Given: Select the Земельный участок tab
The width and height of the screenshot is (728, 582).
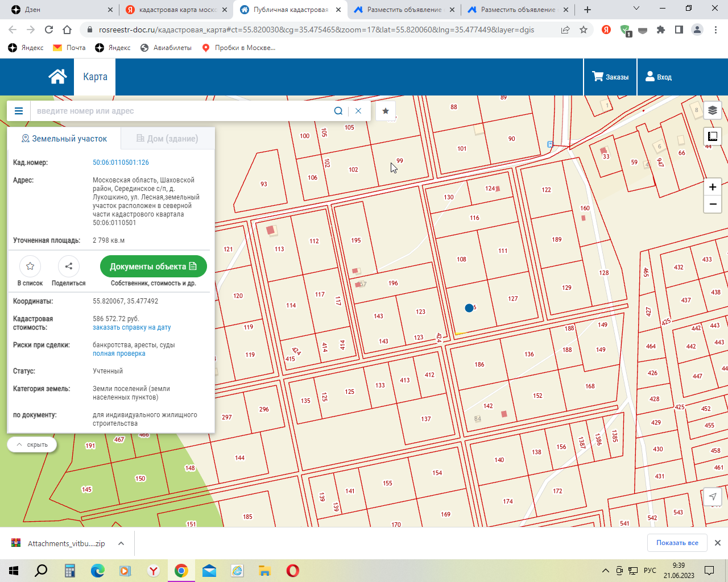Looking at the screenshot, I should click(64, 139).
